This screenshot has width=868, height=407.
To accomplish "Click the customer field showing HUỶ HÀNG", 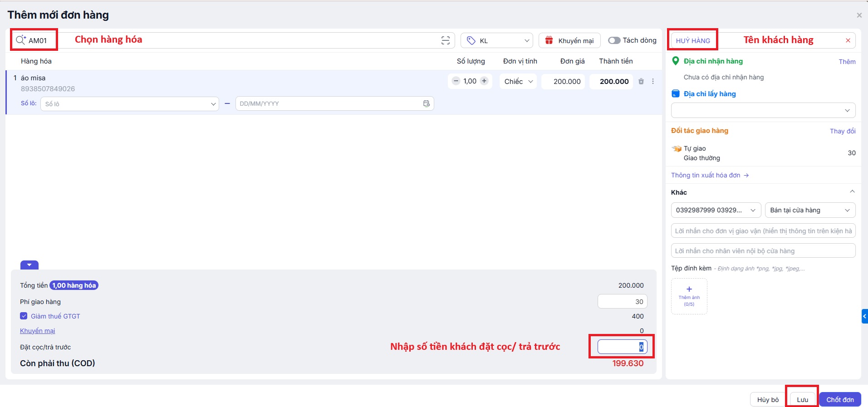I will tap(763, 40).
